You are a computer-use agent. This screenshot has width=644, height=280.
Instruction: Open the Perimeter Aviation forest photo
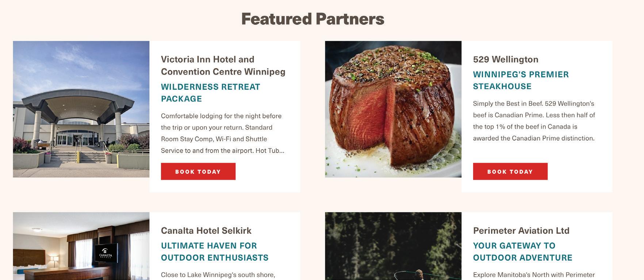click(x=393, y=246)
